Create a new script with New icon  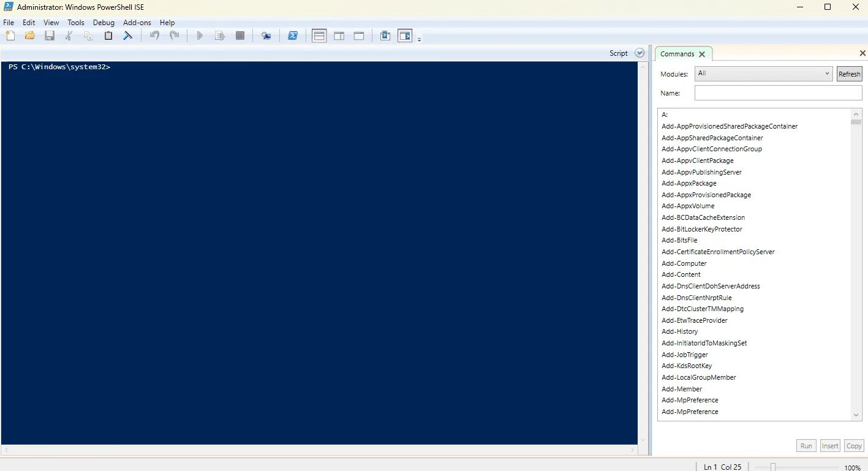[10, 36]
